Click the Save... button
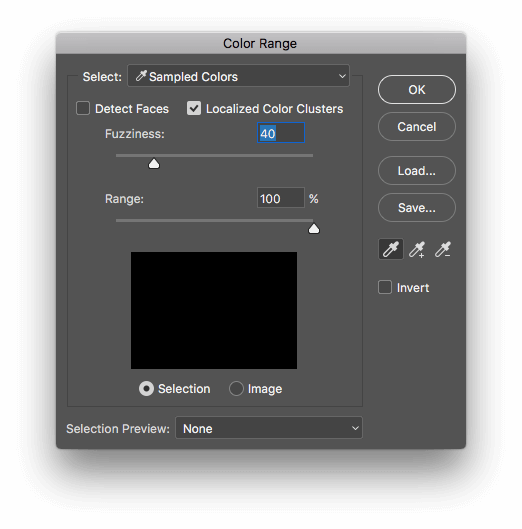522x529 pixels. click(x=417, y=208)
